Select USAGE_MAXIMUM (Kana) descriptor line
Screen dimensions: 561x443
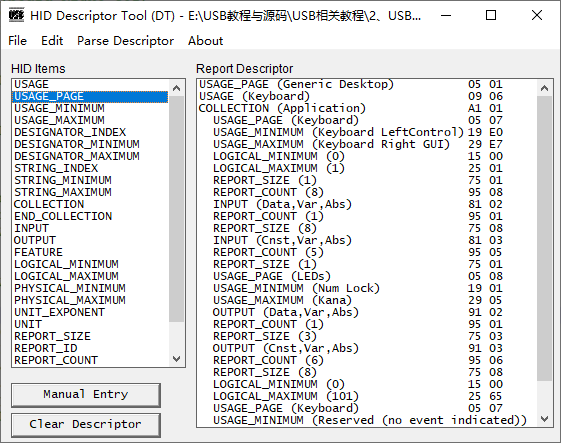pos(367,300)
